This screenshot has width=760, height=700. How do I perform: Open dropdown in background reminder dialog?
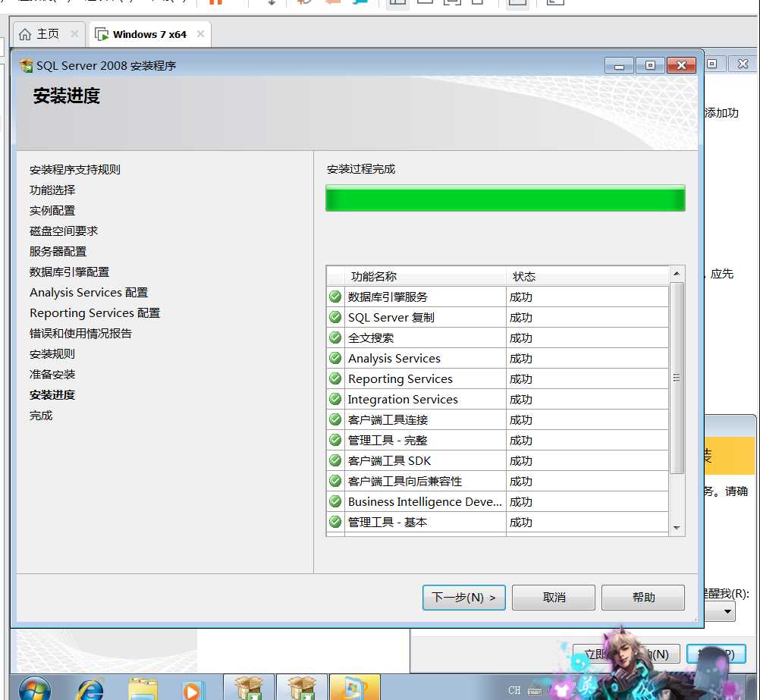tap(727, 611)
